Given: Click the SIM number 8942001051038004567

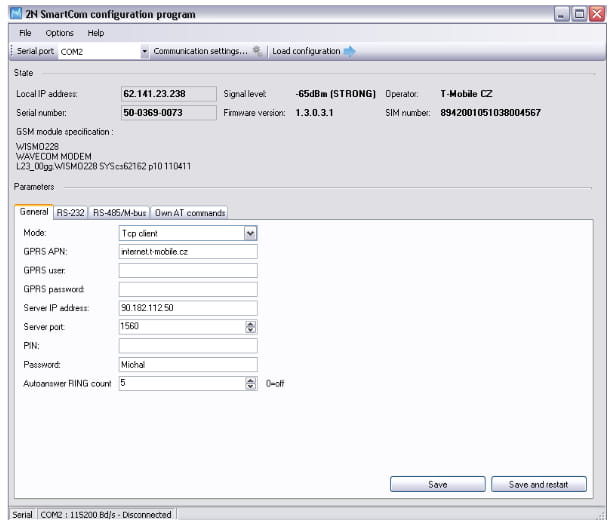Looking at the screenshot, I should click(490, 113).
